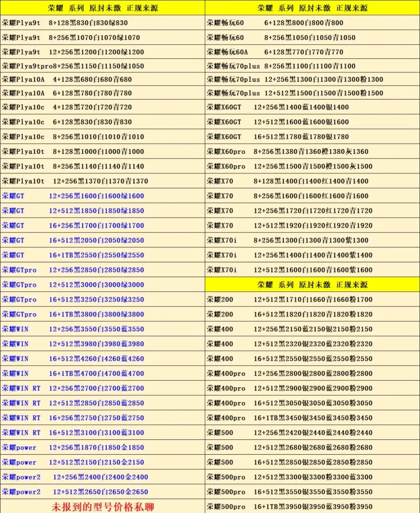Select the '荣耀X60pro 8+256黑1380' row
The height and width of the screenshot is (513, 420).
(312, 152)
